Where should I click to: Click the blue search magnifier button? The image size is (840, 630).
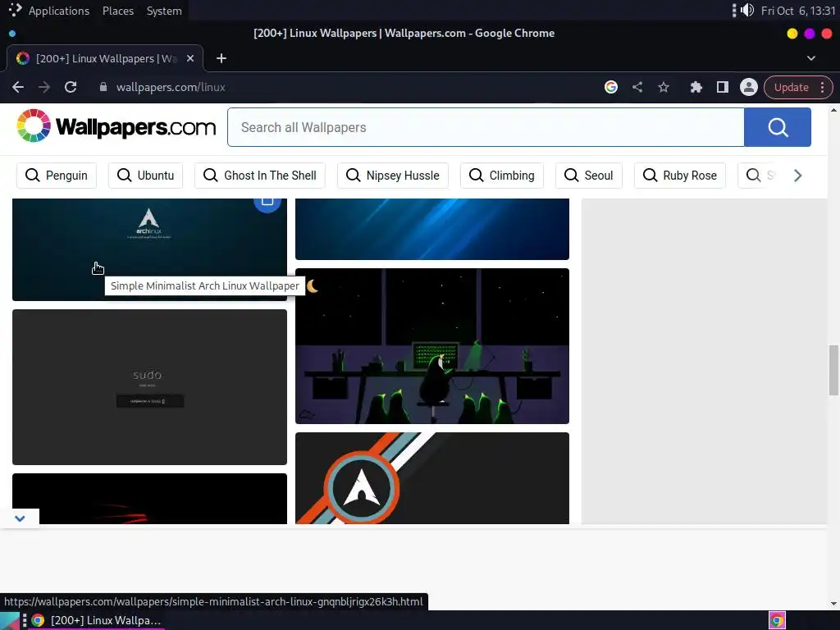click(x=778, y=127)
